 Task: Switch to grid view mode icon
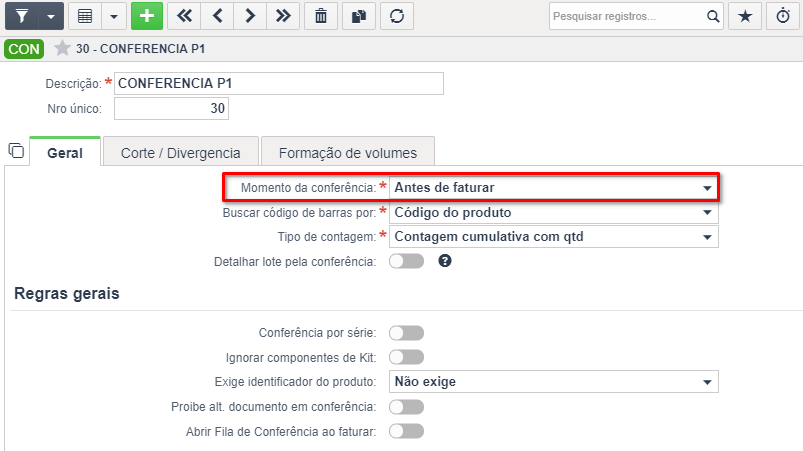[85, 16]
